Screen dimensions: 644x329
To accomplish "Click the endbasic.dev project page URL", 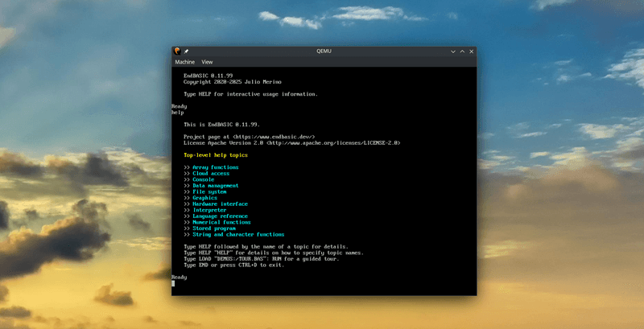I will 274,137.
